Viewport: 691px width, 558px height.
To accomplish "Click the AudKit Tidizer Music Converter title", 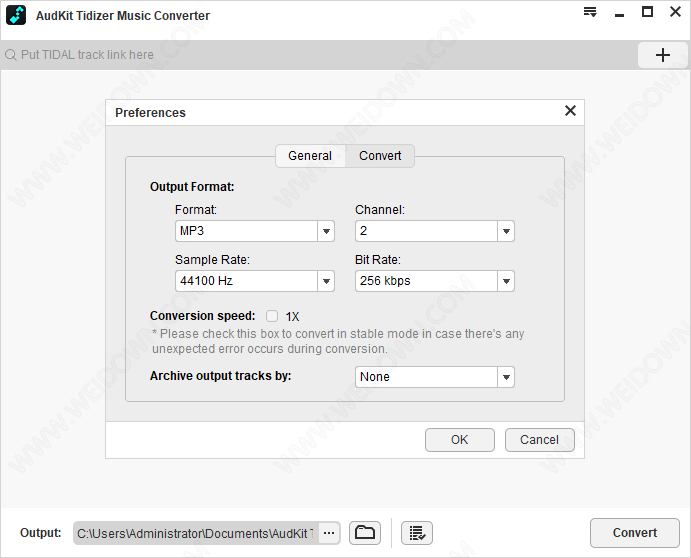I will coord(123,16).
